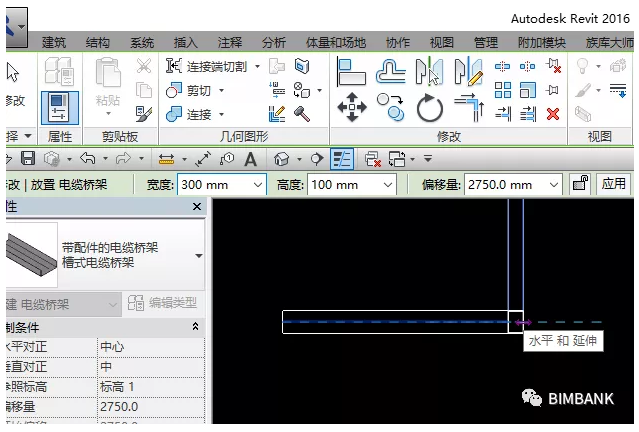Click the Cut geometry (剪切) icon
639x432 pixels.
(x=173, y=90)
